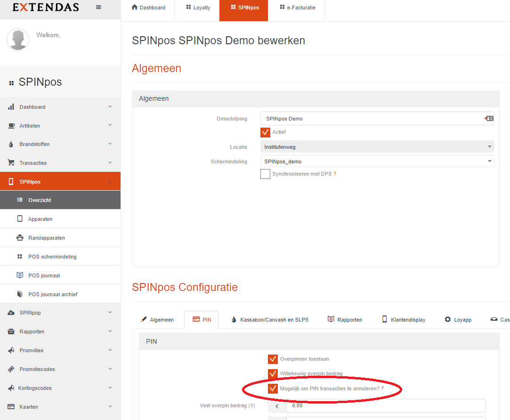Click the POS schermindeling grid icon
This screenshot has width=510, height=420.
click(20, 256)
